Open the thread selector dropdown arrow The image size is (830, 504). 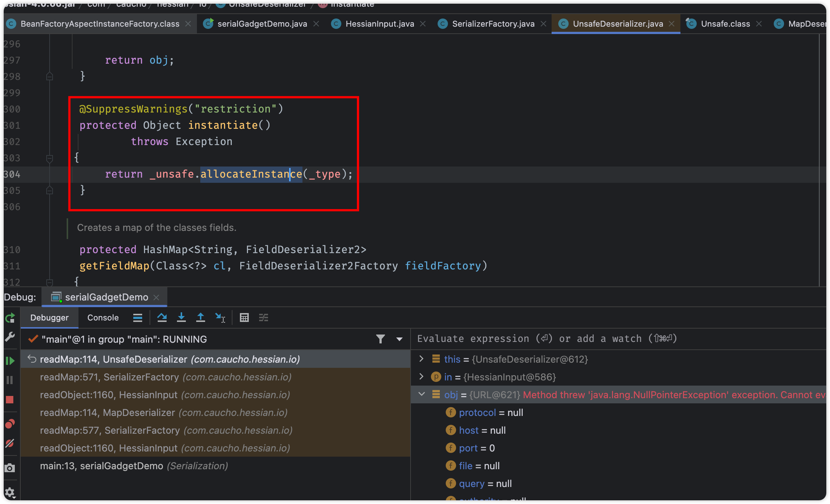(399, 339)
